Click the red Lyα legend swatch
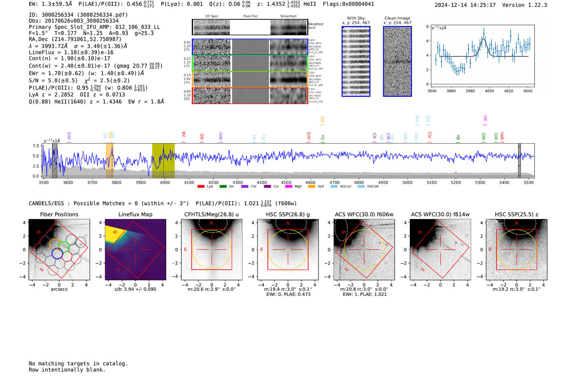The width and height of the screenshot is (576, 392). click(201, 186)
